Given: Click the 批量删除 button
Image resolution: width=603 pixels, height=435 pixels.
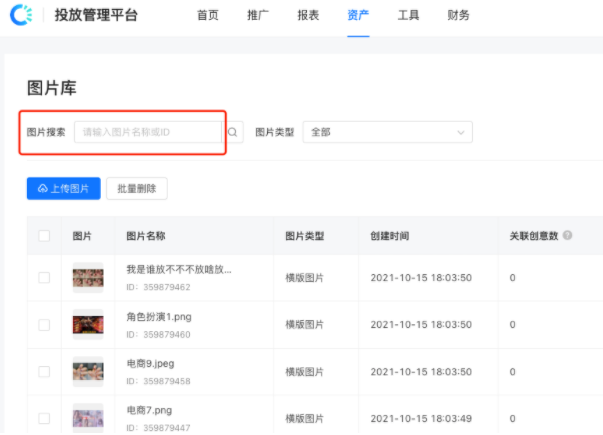Looking at the screenshot, I should click(x=137, y=188).
